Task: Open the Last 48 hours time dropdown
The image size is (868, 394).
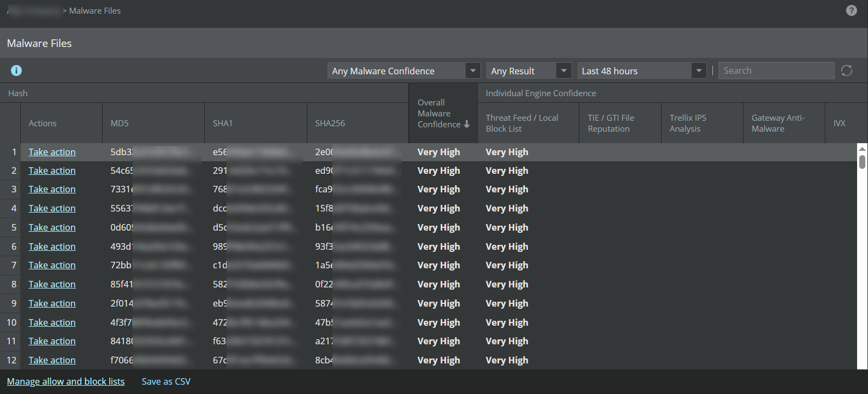Action: (642, 71)
